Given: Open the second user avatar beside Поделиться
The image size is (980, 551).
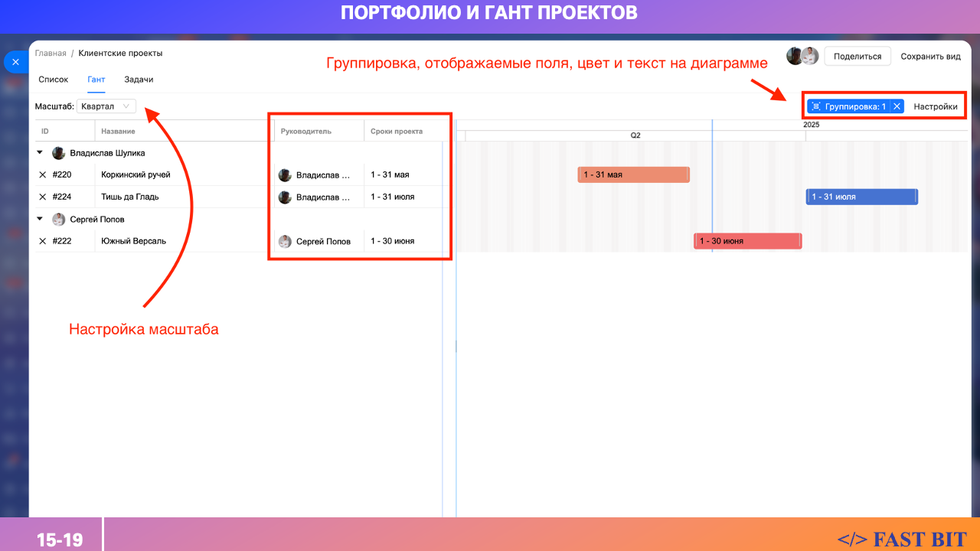Looking at the screenshot, I should coord(810,56).
